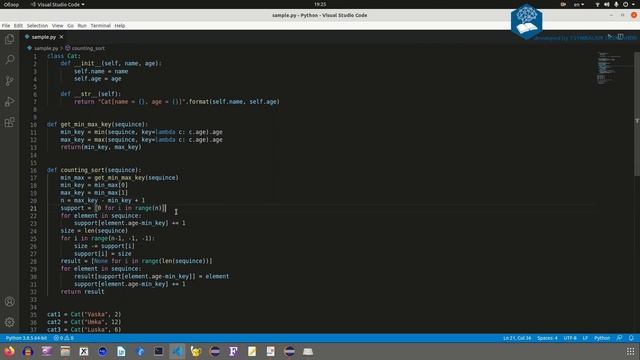Click counting_sort in the breadcrumb path
The image size is (640, 360).
pyautogui.click(x=88, y=48)
